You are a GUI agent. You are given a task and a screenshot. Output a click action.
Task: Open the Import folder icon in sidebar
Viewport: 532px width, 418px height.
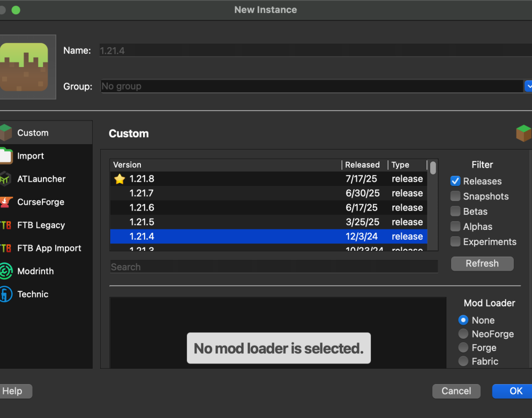(x=5, y=156)
